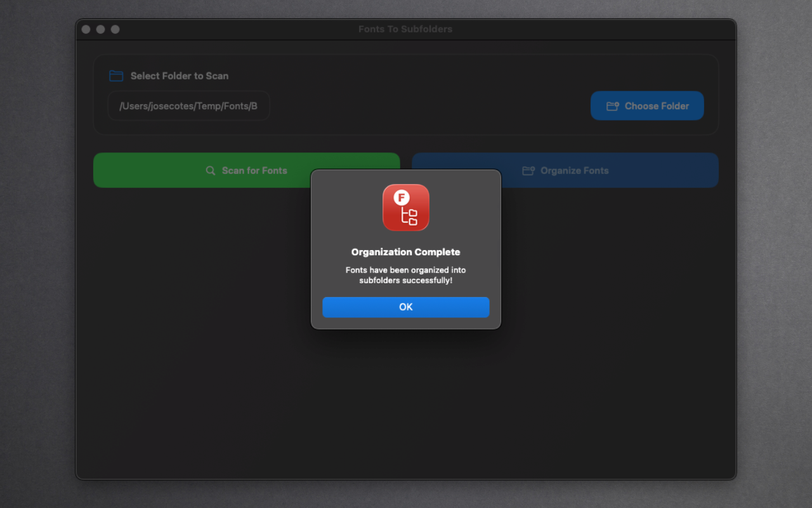The height and width of the screenshot is (508, 812).
Task: Zoom the window with the third title bar button
Action: pyautogui.click(x=115, y=29)
